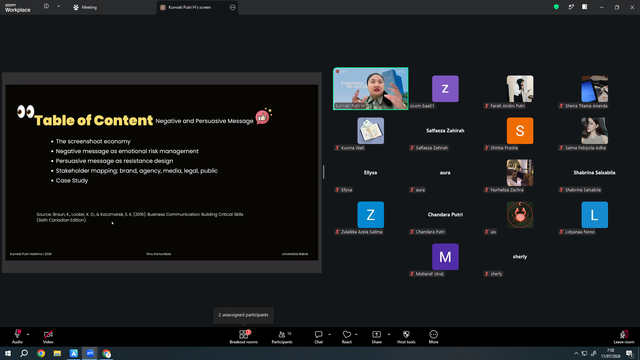This screenshot has width=640, height=360.
Task: Click the meeting info circle icon
Action: point(46,7)
